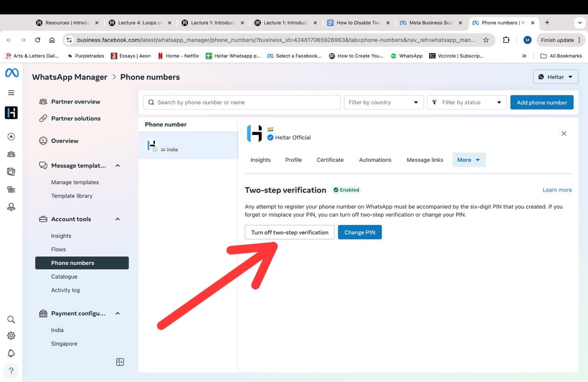Open Manage templates in sidebar

[x=75, y=182]
